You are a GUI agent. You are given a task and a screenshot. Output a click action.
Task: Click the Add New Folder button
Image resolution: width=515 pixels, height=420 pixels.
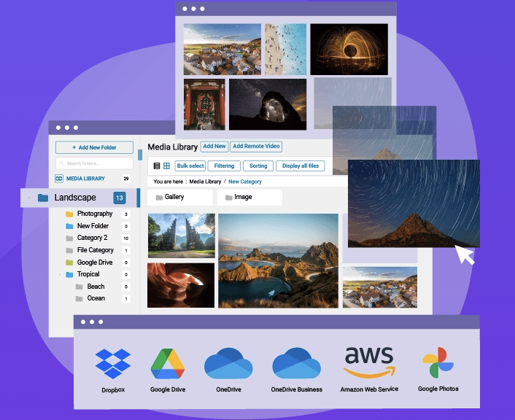coord(94,147)
